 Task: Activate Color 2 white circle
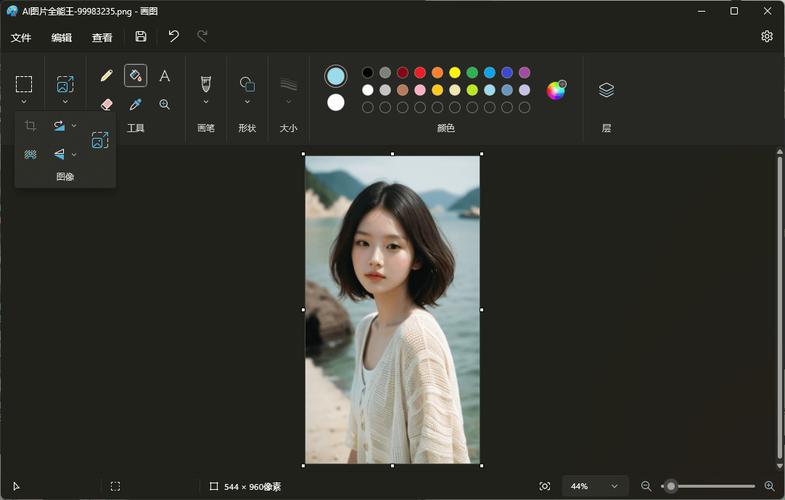(335, 103)
